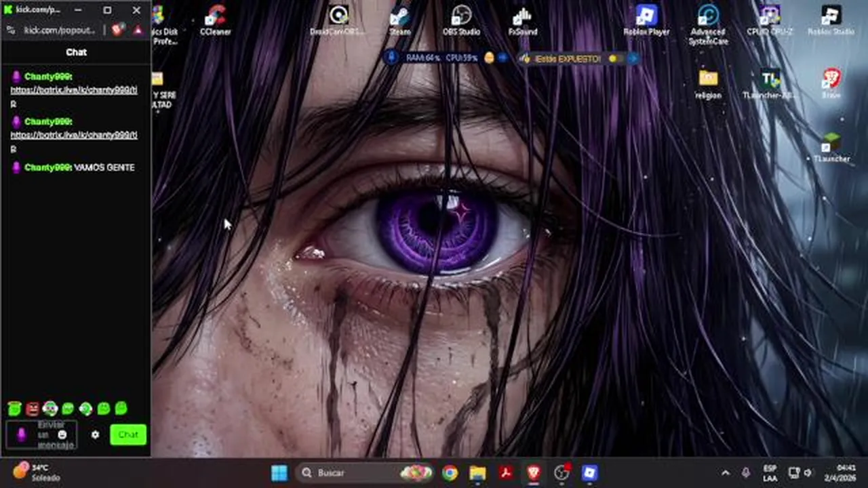868x488 pixels.
Task: Open the FxSound desktop shortcut
Action: tap(523, 20)
